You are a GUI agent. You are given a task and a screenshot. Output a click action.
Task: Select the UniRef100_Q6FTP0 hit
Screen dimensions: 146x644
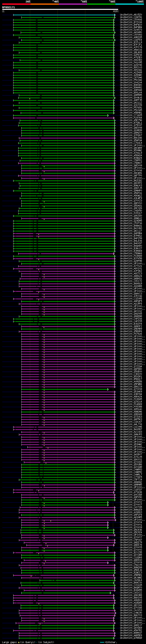[131, 175]
